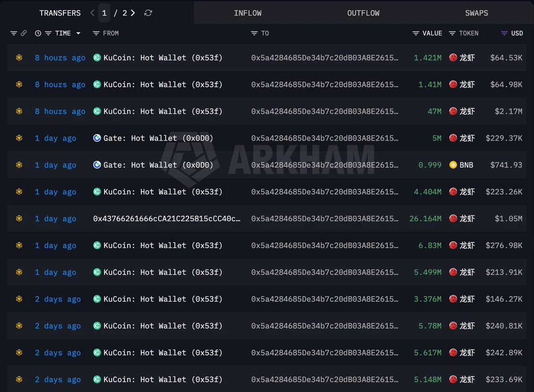This screenshot has width=534, height=392.
Task: Open the '2 days ago' link in the $233.69K row
Action: pos(58,380)
